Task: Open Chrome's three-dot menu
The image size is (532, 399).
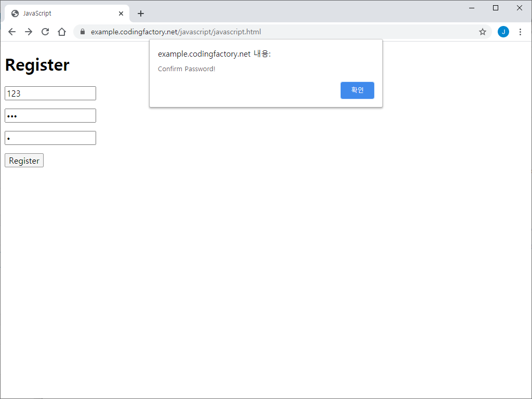Action: pos(520,32)
